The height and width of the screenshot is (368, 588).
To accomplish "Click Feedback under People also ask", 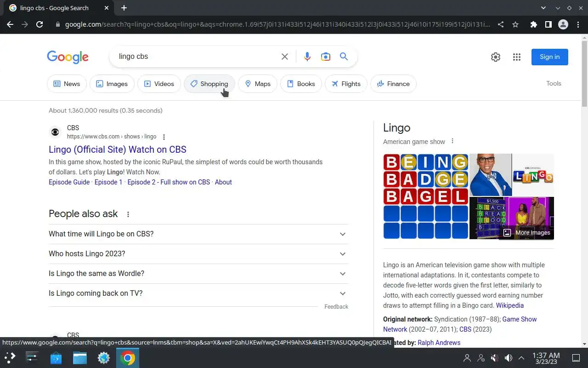I will point(336,307).
